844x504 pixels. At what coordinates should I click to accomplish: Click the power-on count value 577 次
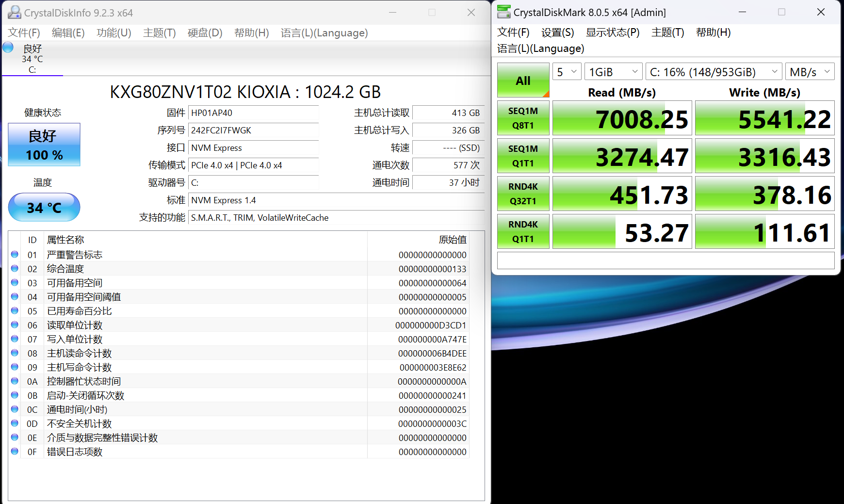[448, 165]
